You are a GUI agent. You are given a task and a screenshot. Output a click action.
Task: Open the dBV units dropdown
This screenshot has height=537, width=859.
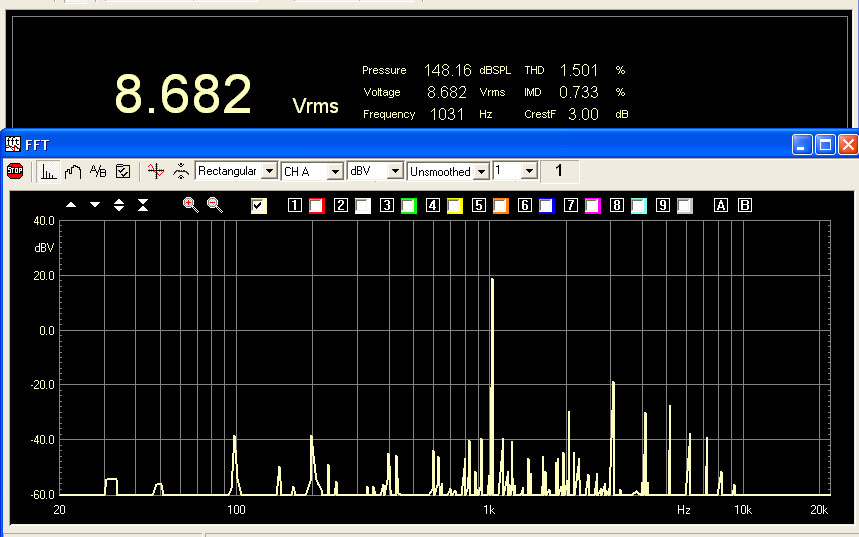(395, 171)
